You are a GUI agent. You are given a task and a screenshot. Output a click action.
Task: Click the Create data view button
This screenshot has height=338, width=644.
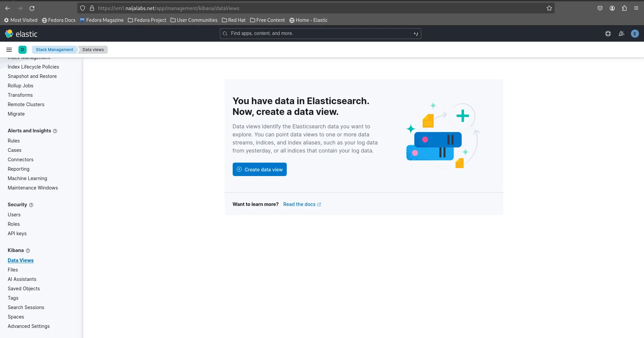[x=260, y=169]
